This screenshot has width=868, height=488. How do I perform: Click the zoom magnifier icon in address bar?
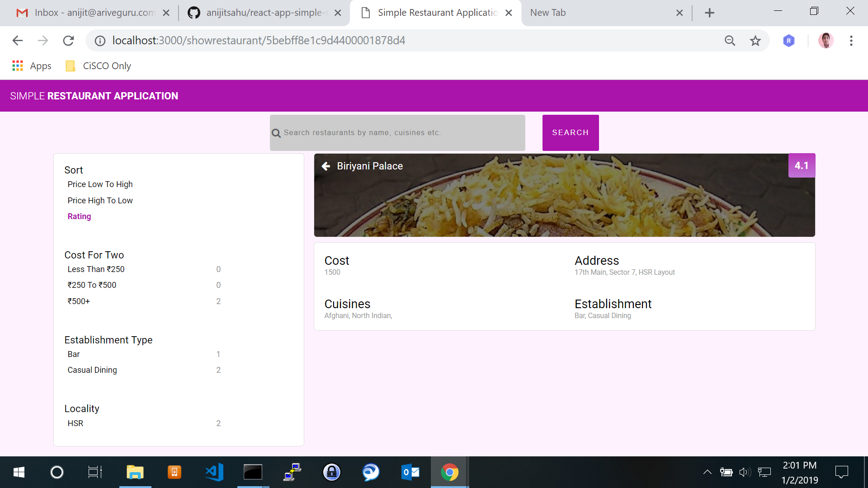coord(730,41)
